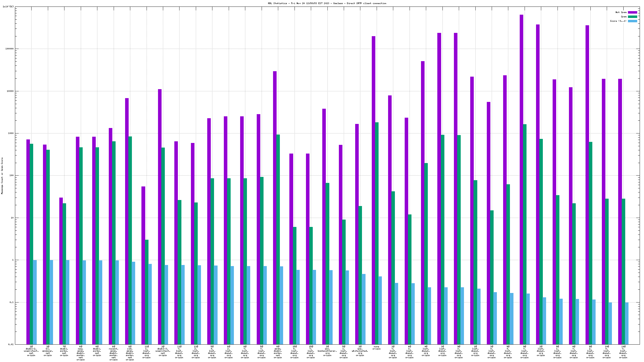Click the 'dnsbl-2.uceprotect.net origin' axis label

coord(31,351)
